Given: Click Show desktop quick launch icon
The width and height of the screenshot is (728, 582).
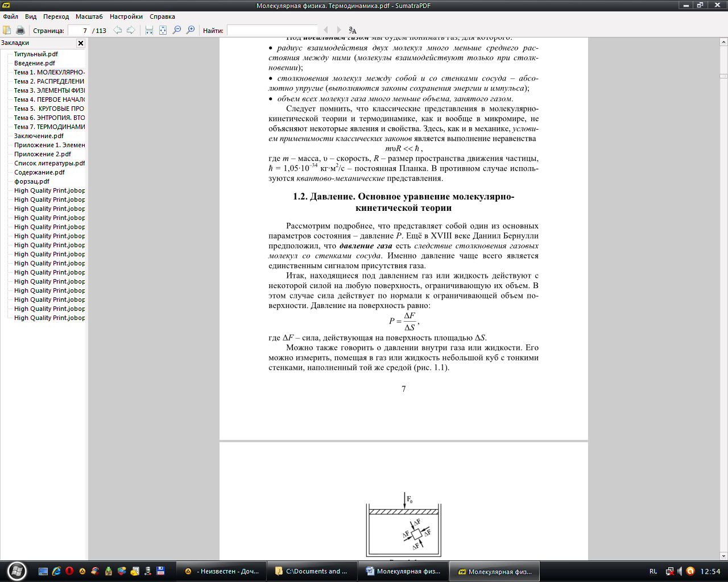Looking at the screenshot, I should point(43,571).
